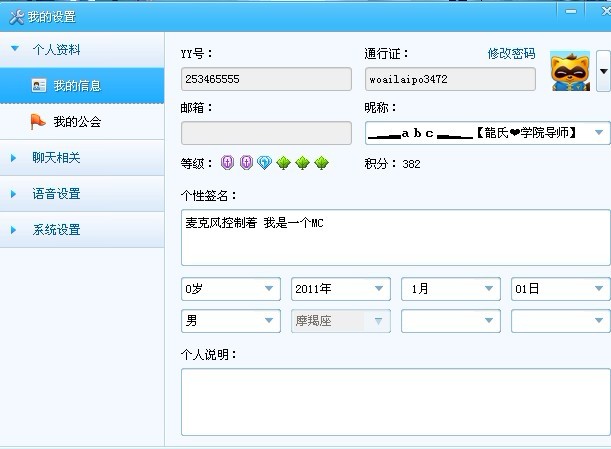The image size is (611, 449).
Task: Click inside the 个人说明 text area
Action: point(396,402)
